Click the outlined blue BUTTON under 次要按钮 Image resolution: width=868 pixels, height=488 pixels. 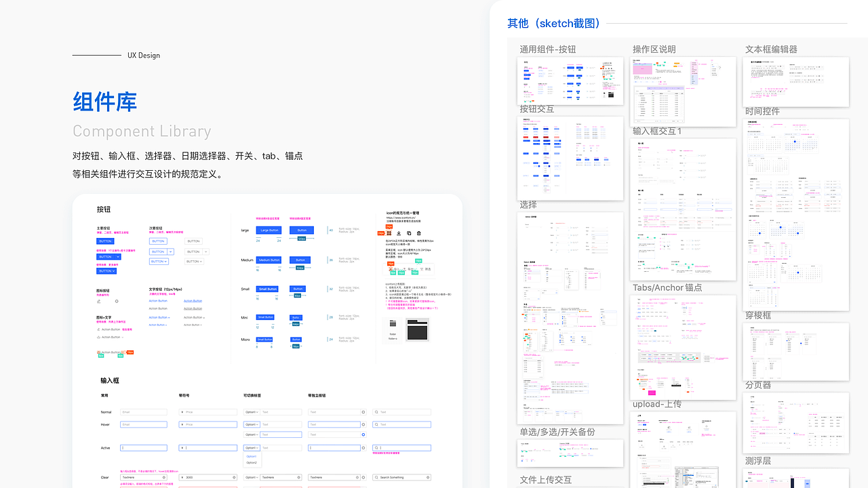(158, 241)
